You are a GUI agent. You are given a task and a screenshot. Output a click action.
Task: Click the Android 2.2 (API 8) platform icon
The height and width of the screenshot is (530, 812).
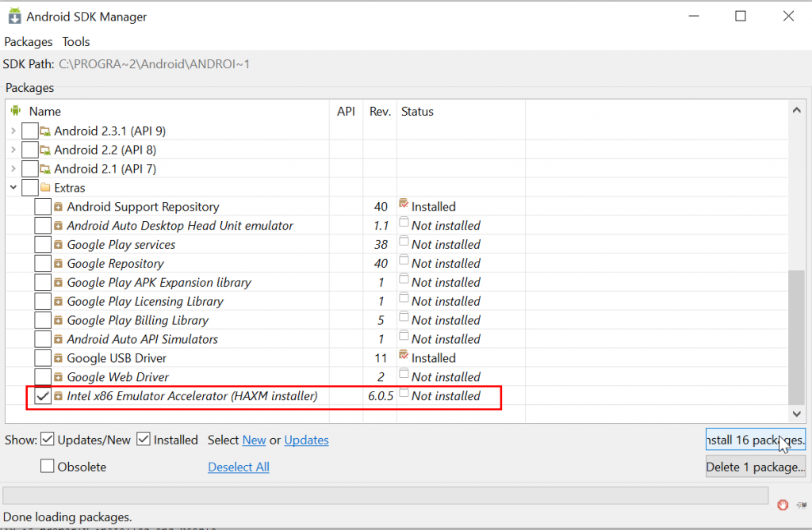coord(45,150)
